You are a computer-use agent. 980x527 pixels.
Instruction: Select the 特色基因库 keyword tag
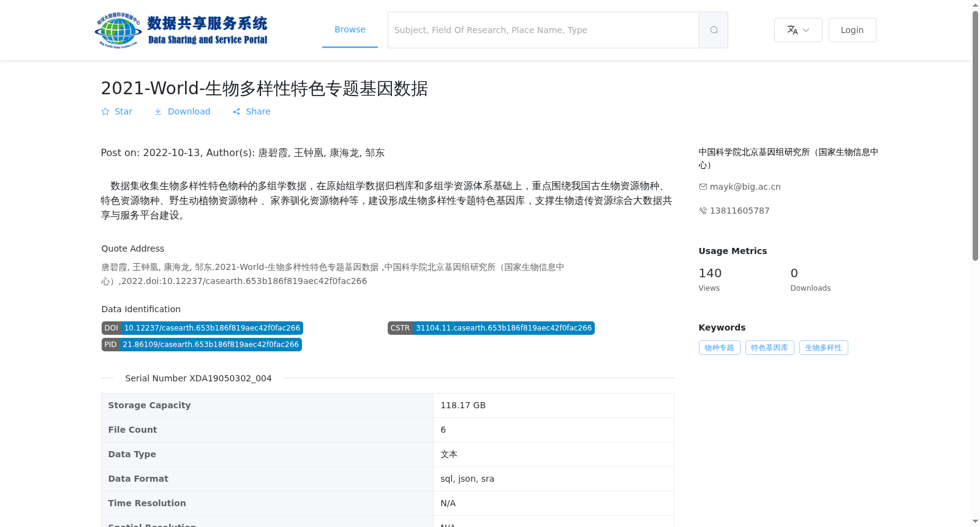pyautogui.click(x=769, y=348)
